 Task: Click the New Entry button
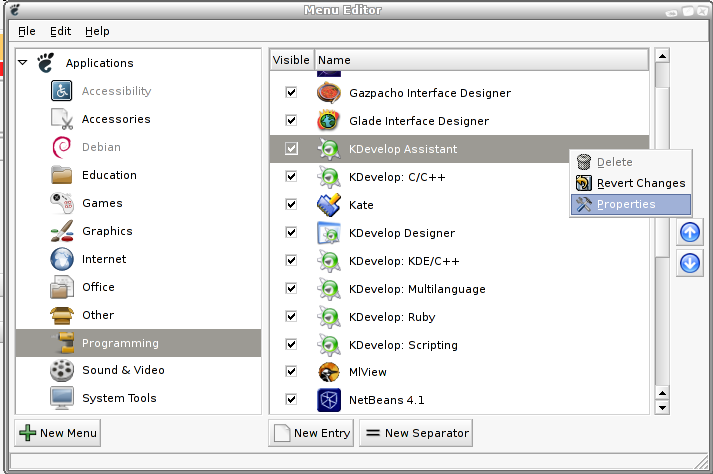311,433
